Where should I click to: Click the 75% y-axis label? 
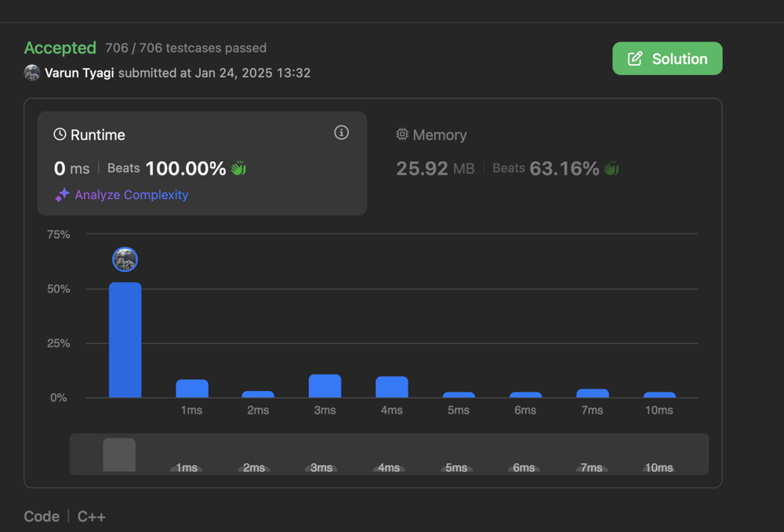[x=59, y=234]
